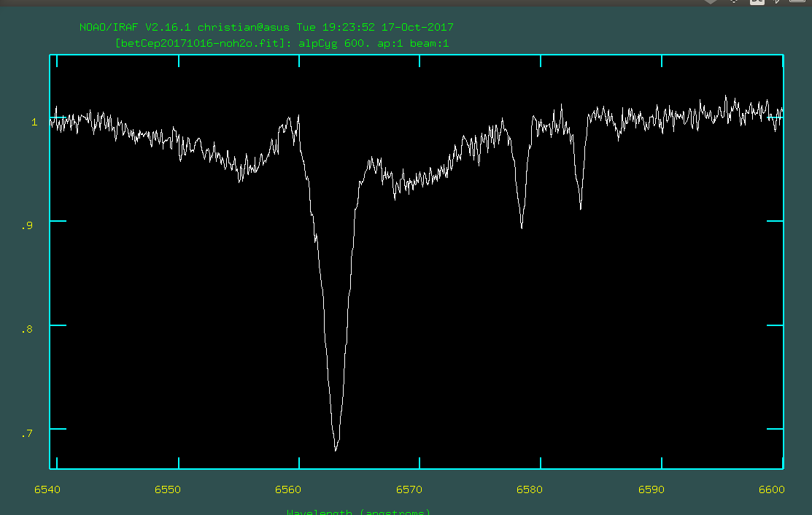Select the 6590 x-axis tick label

click(x=651, y=489)
